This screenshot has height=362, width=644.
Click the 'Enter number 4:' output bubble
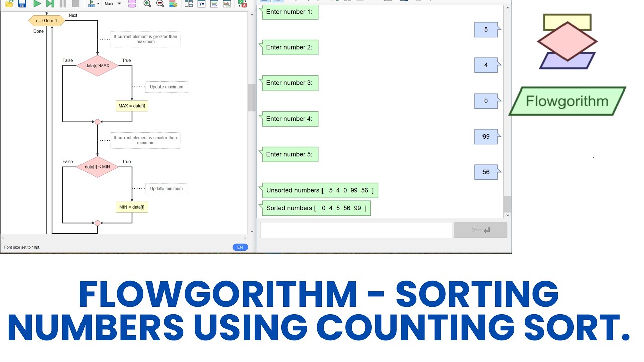point(289,119)
